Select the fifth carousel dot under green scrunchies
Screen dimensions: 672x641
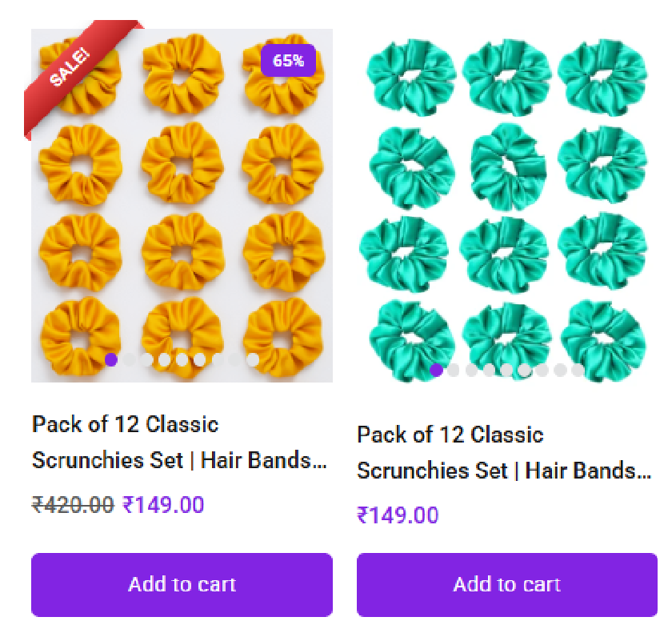(506, 370)
